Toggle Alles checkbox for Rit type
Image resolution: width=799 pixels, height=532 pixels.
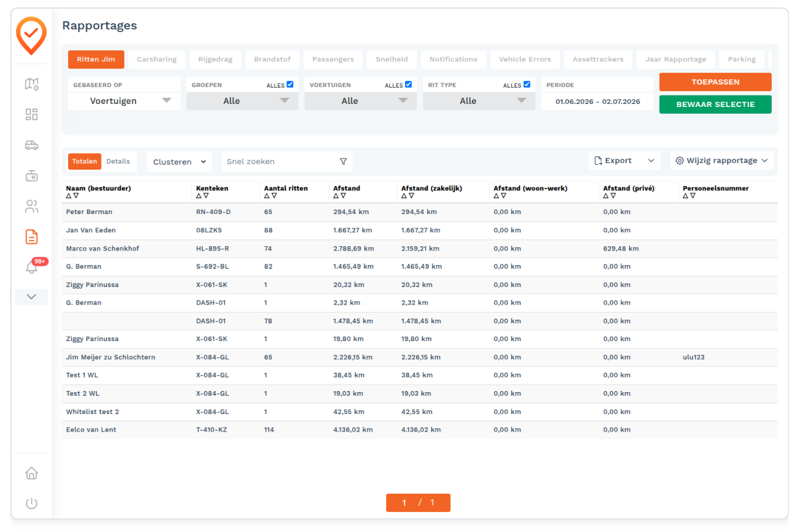click(527, 85)
